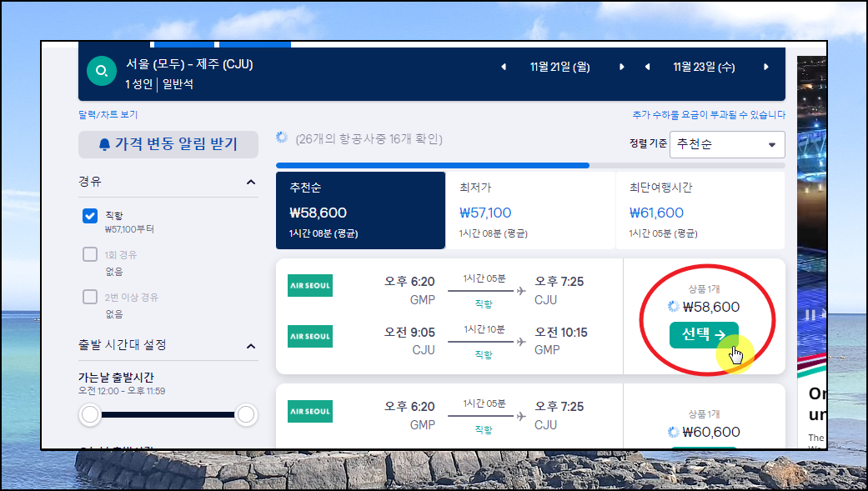Viewport: 868px width, 491px height.
Task: Tick the 1회 경유 checkbox
Action: pos(90,254)
